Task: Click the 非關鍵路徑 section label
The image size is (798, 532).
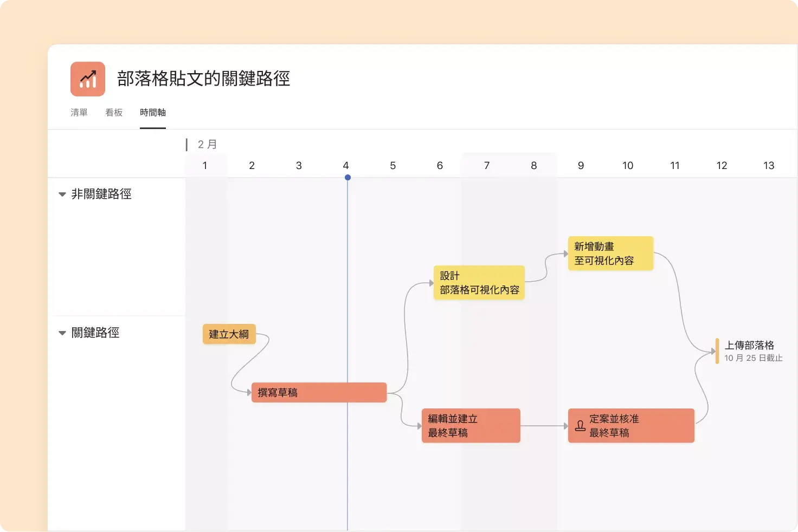Action: pyautogui.click(x=101, y=194)
